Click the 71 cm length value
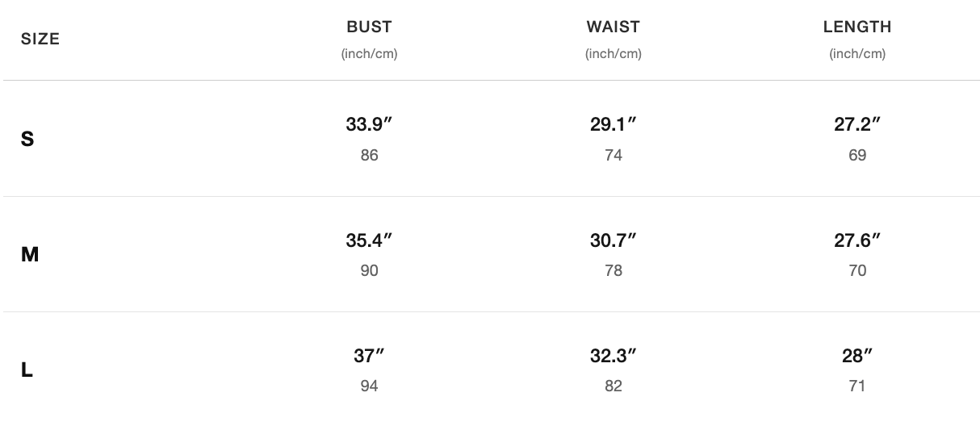Viewport: 980px width, 426px height. (857, 386)
